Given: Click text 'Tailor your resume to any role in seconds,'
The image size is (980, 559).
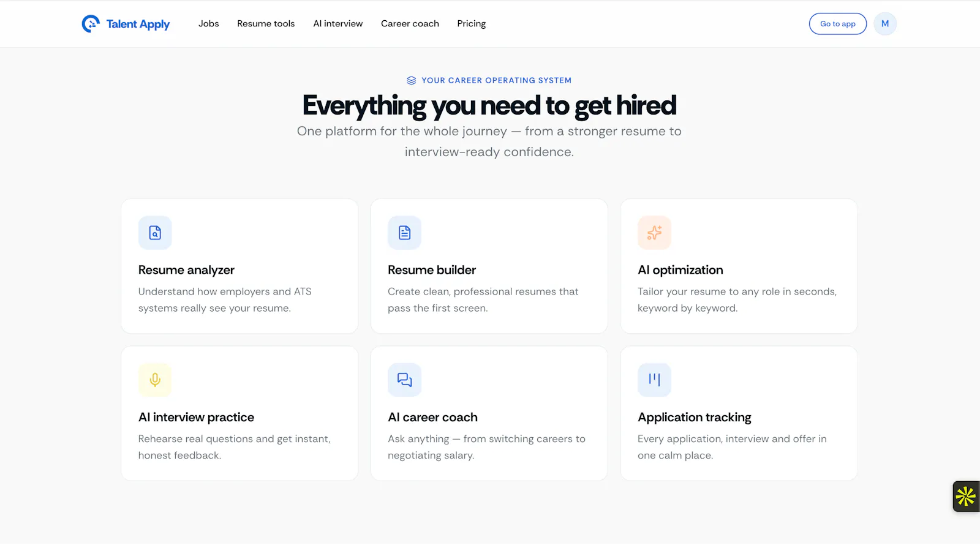Looking at the screenshot, I should (x=737, y=291).
